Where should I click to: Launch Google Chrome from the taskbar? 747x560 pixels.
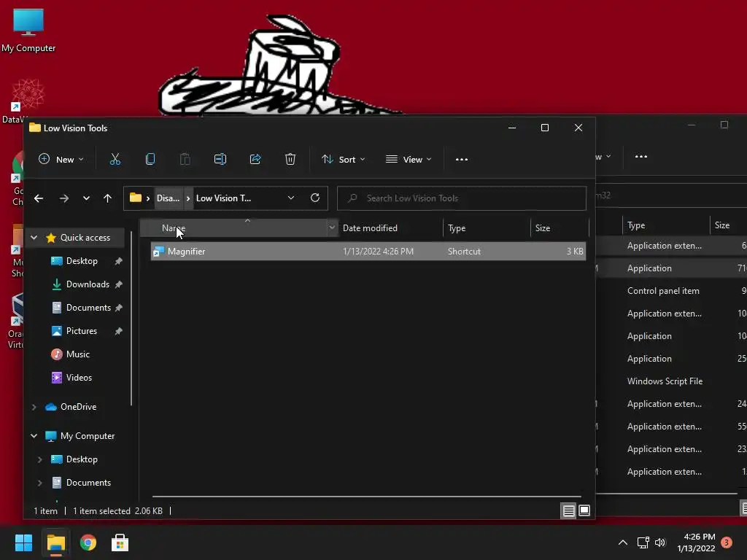(88, 542)
